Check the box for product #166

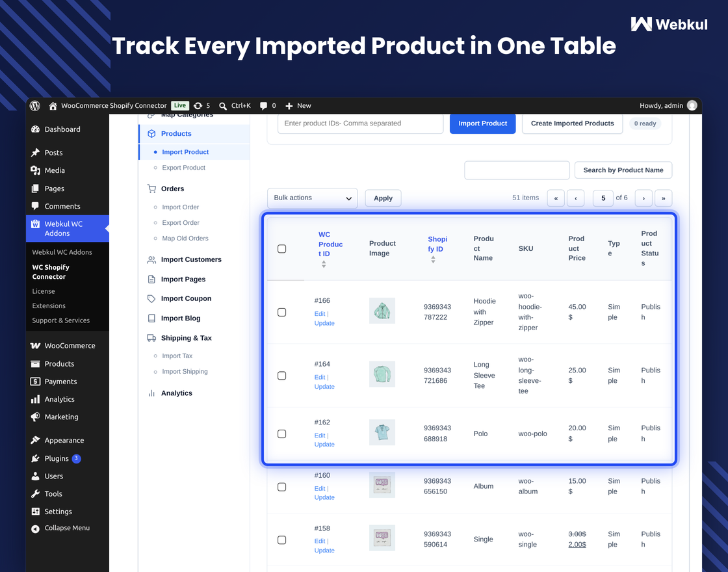[x=282, y=313]
